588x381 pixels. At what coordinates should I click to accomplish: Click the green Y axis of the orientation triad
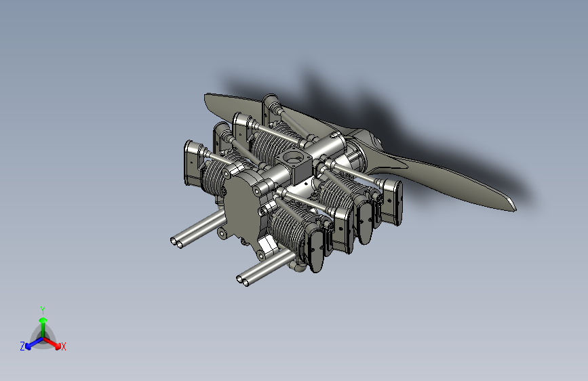click(43, 327)
